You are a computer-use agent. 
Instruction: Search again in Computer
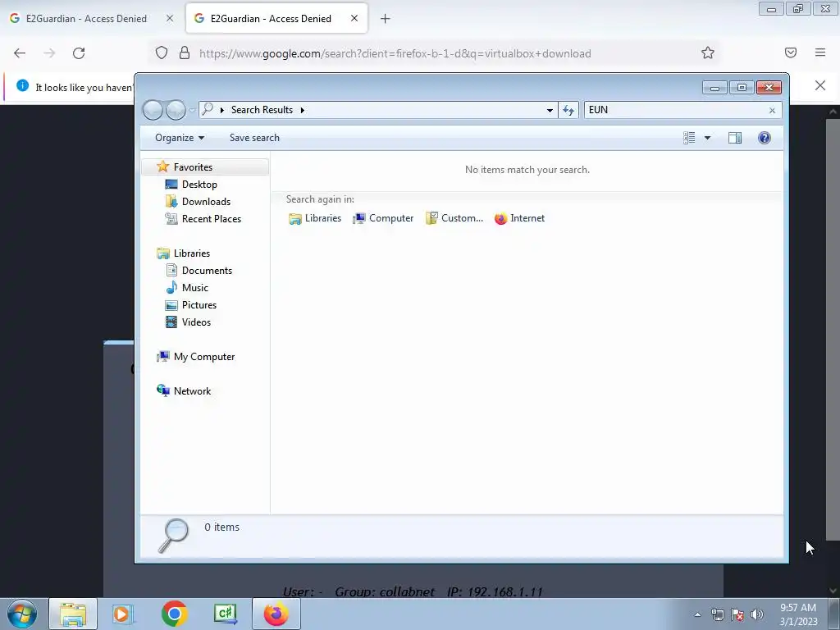[x=383, y=218]
